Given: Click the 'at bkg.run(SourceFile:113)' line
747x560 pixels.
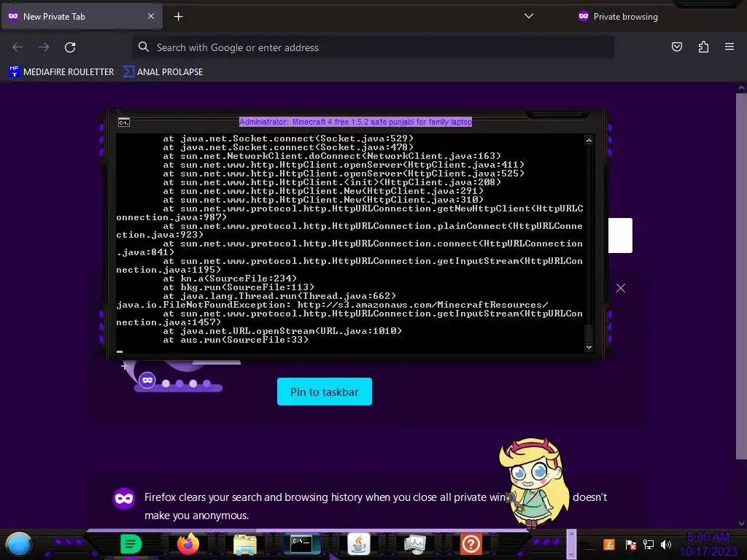Looking at the screenshot, I should coord(239,287).
